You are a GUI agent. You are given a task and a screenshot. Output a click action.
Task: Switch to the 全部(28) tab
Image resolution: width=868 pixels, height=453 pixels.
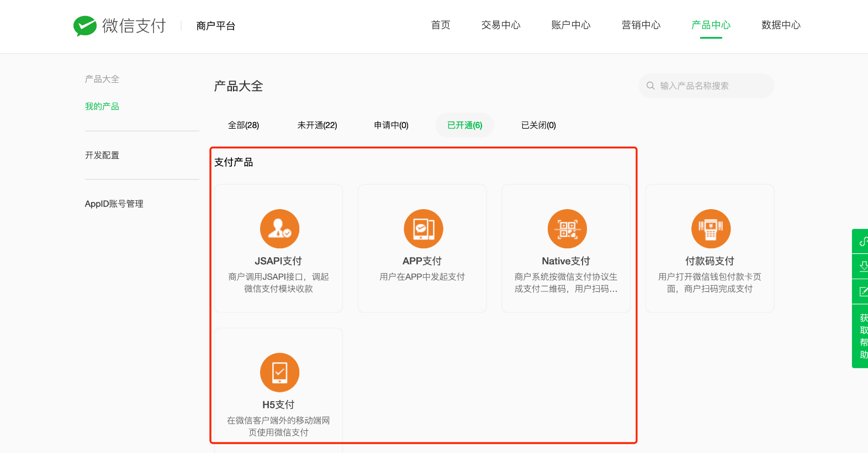click(244, 125)
